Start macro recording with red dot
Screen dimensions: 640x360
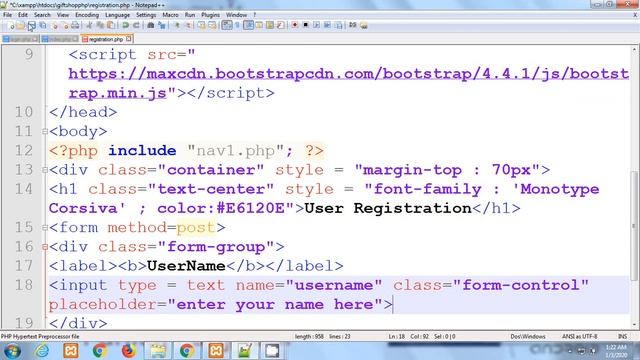click(294, 25)
